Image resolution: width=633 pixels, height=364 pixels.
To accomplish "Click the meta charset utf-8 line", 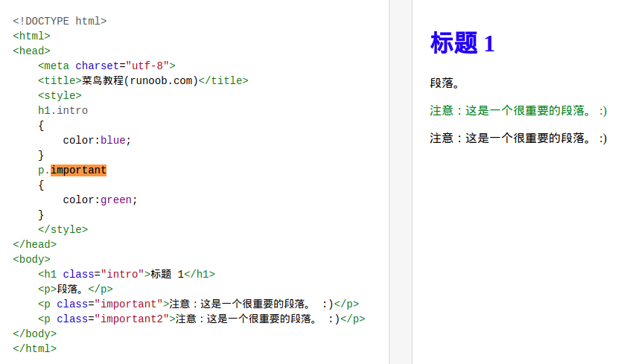I will (x=106, y=66).
